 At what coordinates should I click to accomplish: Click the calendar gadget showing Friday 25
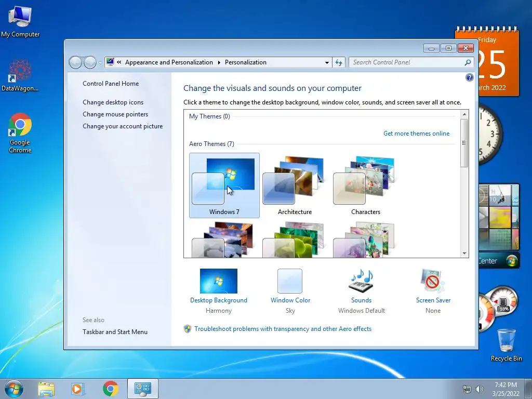(x=499, y=62)
